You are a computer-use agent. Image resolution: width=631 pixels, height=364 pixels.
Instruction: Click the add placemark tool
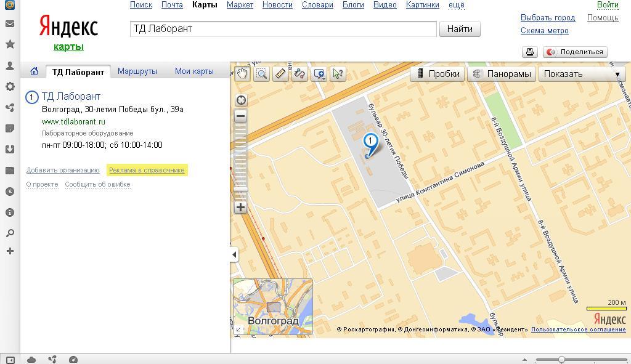pos(319,74)
